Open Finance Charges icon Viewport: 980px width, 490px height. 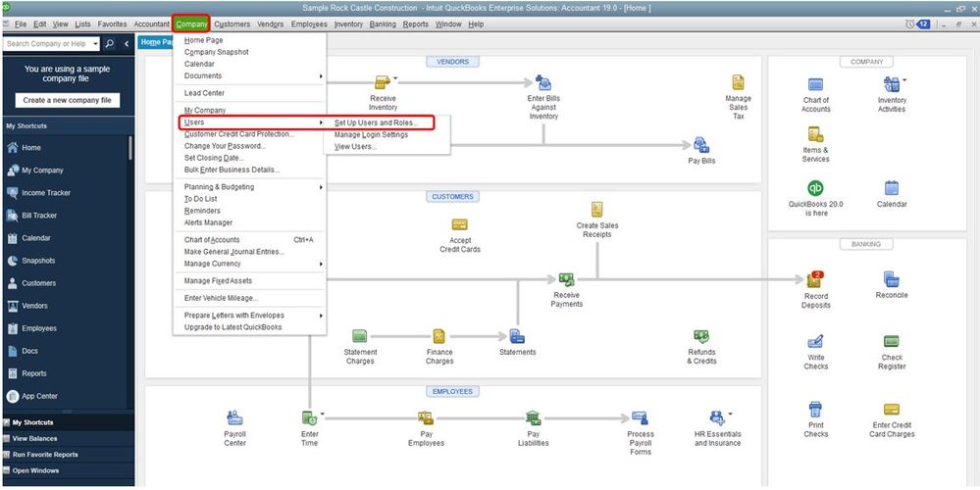click(439, 336)
